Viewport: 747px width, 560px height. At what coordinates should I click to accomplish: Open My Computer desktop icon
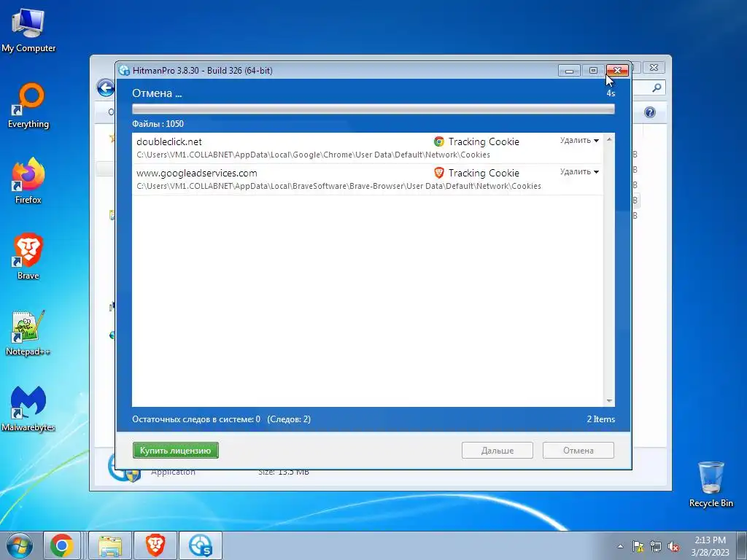tap(28, 30)
